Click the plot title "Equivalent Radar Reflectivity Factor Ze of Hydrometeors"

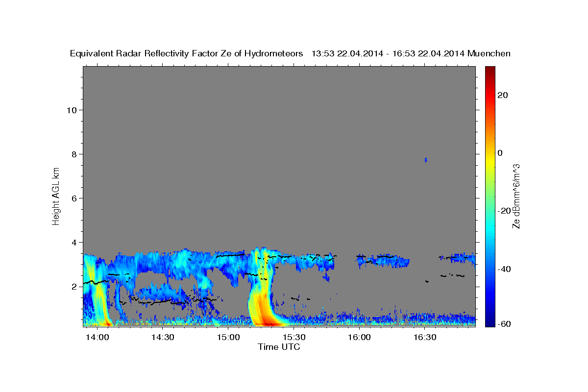(x=186, y=54)
